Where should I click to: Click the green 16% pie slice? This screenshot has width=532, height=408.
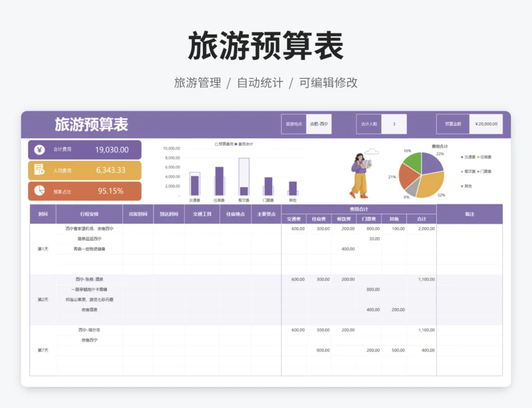coord(413,162)
